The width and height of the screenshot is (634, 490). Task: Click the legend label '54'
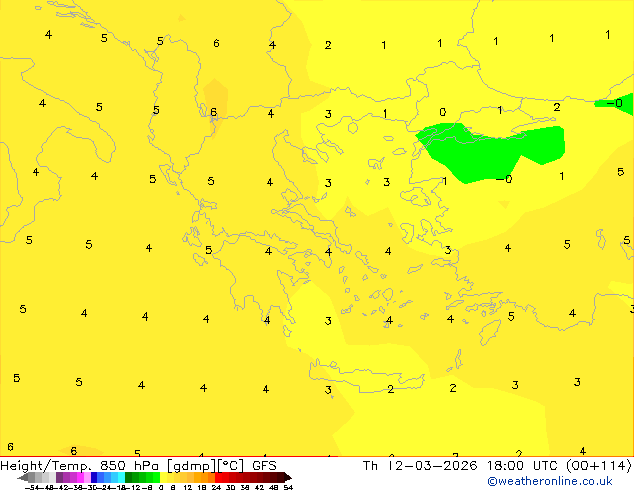[x=288, y=487]
